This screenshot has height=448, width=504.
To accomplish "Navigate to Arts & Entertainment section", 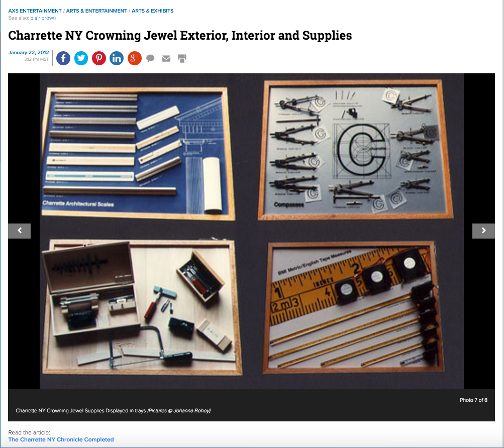I will [x=96, y=11].
